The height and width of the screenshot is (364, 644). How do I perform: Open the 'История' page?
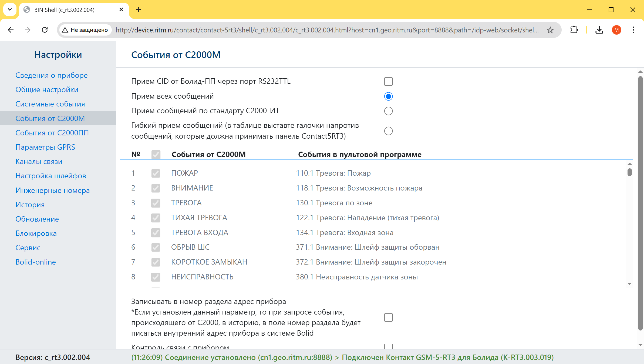pyautogui.click(x=30, y=205)
